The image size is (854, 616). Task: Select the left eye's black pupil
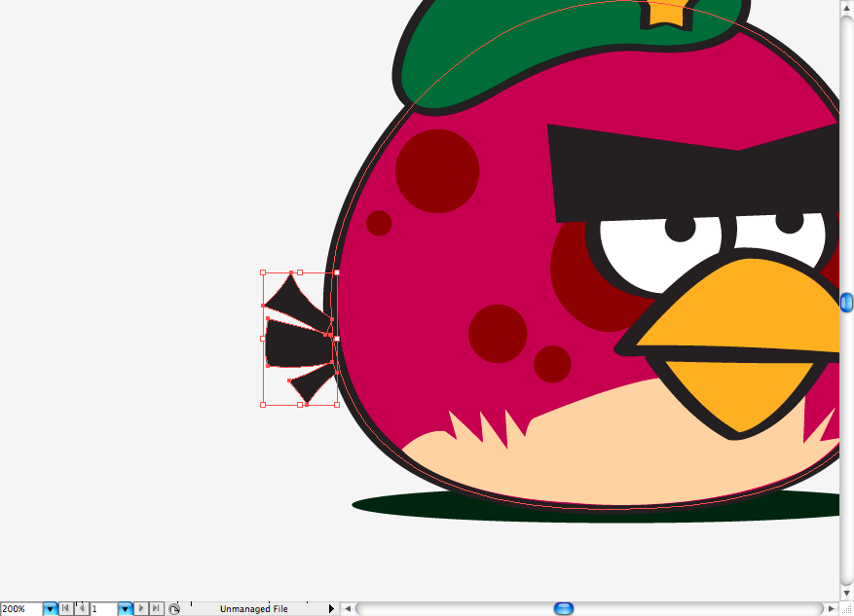[x=681, y=229]
